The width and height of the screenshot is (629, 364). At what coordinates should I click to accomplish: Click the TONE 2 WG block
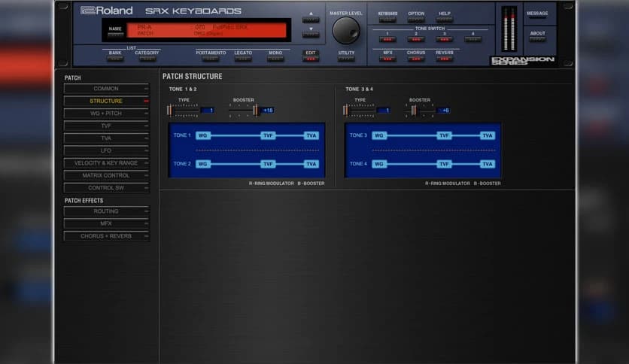pyautogui.click(x=203, y=164)
